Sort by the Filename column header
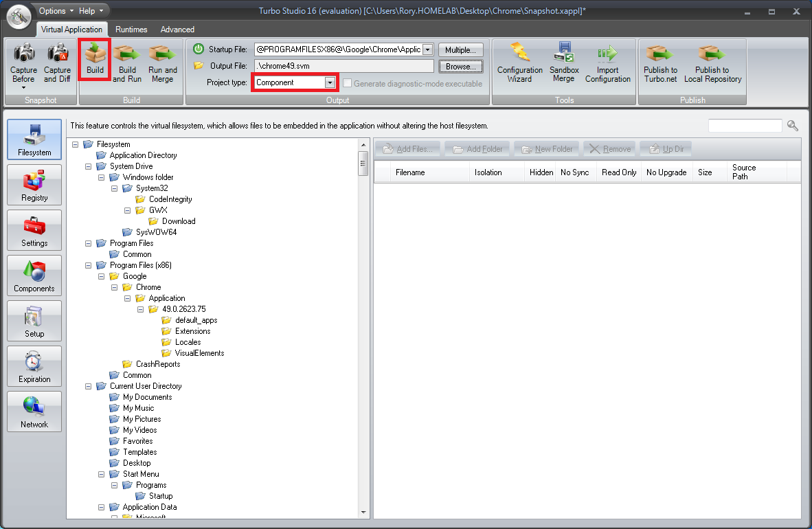812x529 pixels. (430, 172)
